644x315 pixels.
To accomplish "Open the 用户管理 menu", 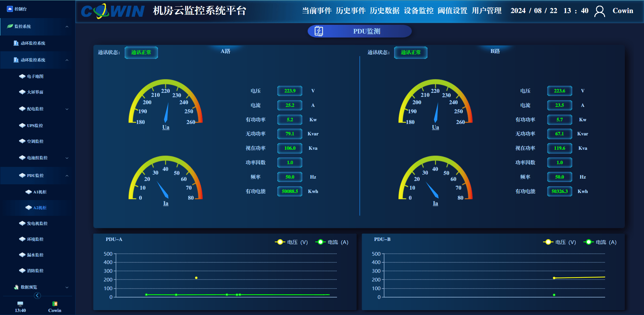I will click(487, 11).
